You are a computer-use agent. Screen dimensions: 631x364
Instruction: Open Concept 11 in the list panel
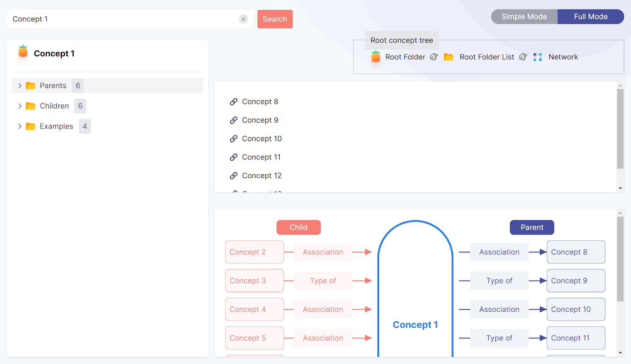click(261, 157)
